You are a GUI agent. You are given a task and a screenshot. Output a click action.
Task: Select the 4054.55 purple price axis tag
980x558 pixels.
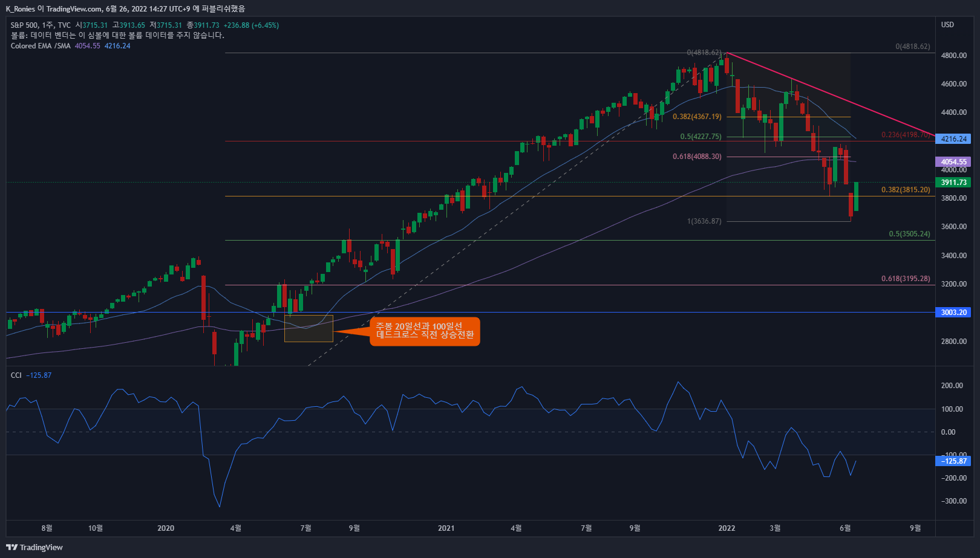953,162
